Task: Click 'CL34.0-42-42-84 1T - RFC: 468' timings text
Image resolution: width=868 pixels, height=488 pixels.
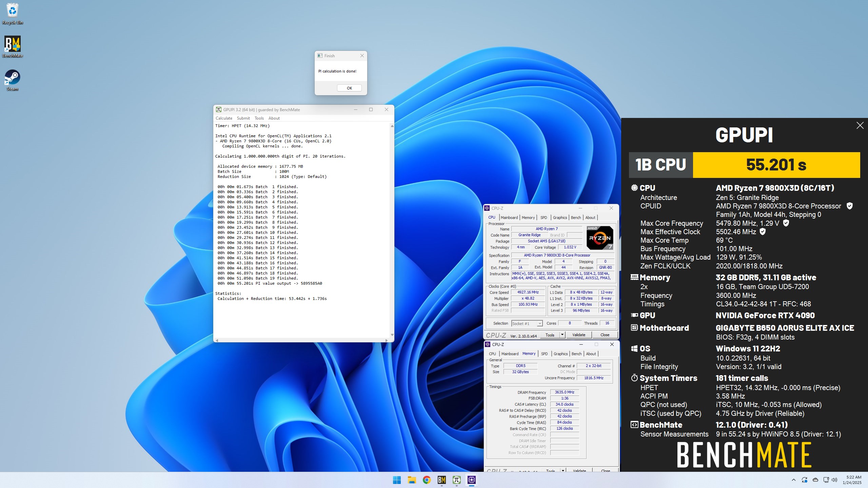Action: click(x=763, y=304)
